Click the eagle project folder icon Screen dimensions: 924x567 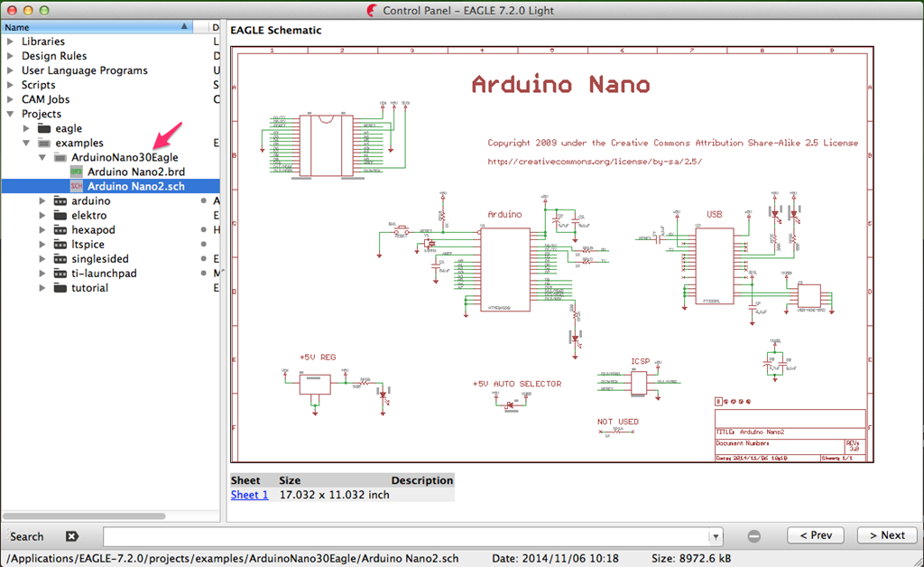pyautogui.click(x=44, y=128)
